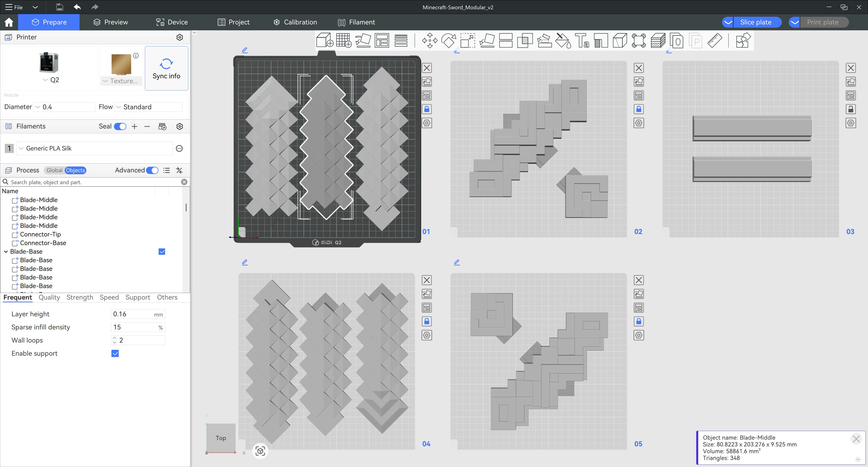Open the Q2 printer dropdown

pyautogui.click(x=51, y=80)
